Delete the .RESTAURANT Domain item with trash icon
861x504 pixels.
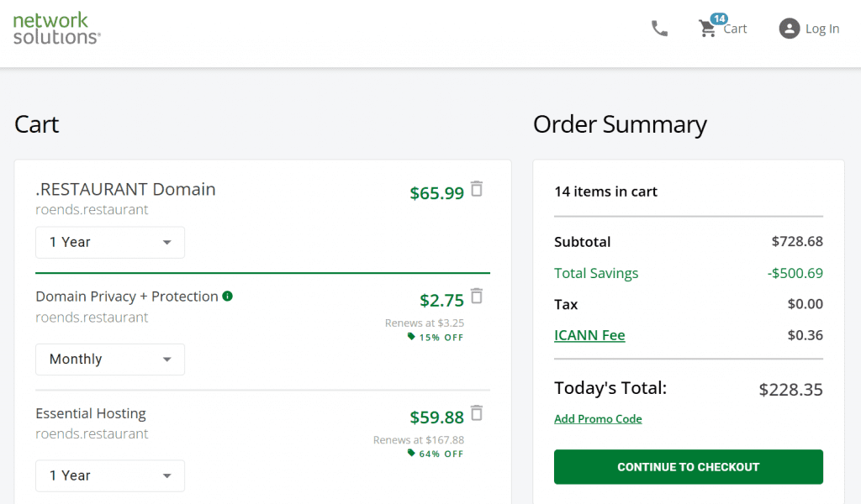(477, 189)
